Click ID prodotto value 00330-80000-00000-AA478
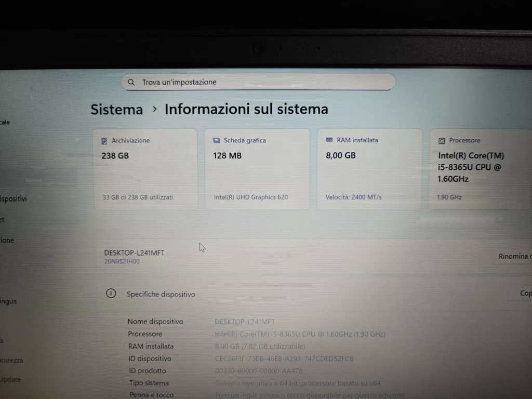This screenshot has width=532, height=399. point(259,371)
